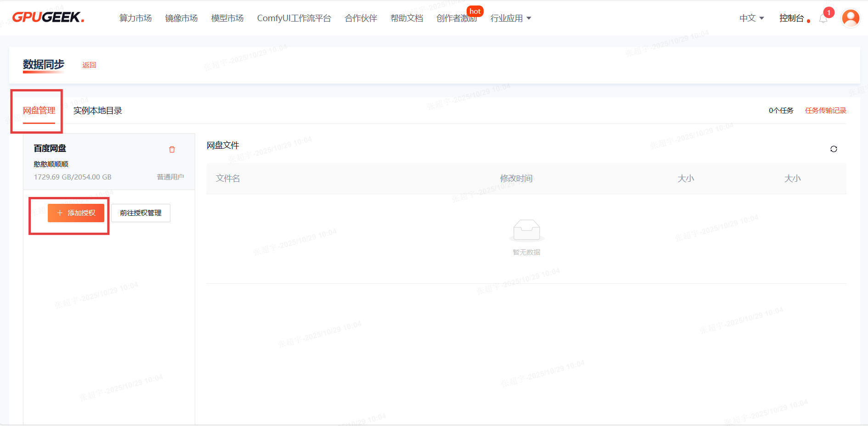Screen dimensions: 868x426
Task: Open the 镜像市场 menu item
Action: pos(181,18)
